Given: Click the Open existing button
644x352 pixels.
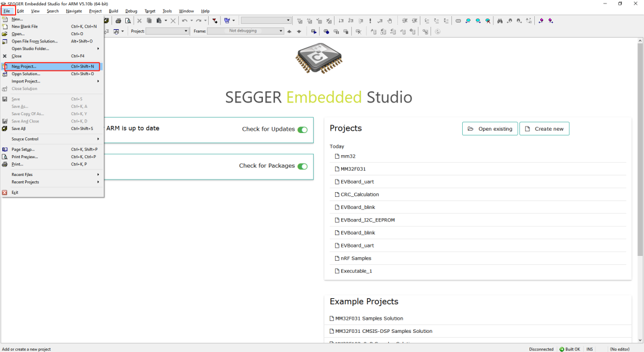Looking at the screenshot, I should click(x=490, y=128).
